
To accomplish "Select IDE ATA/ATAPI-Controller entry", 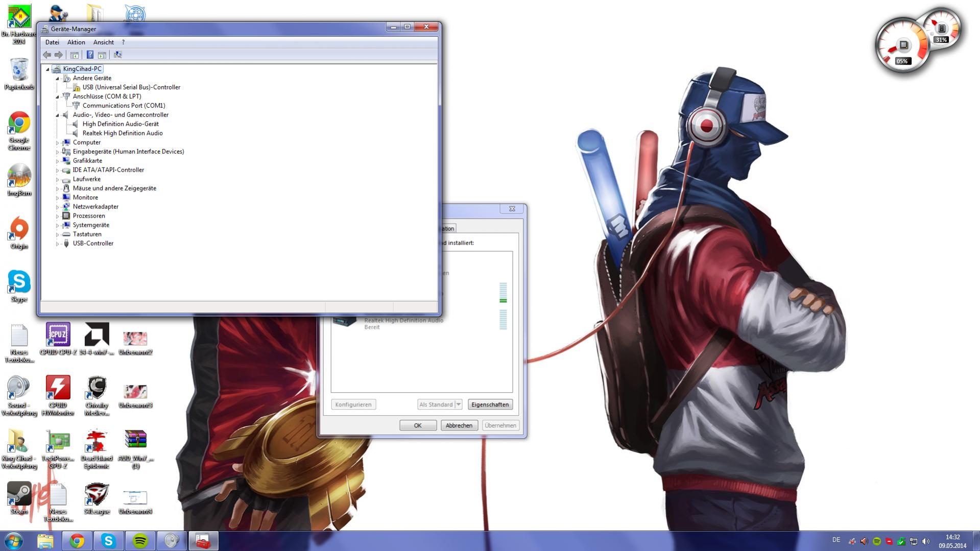I will (108, 170).
